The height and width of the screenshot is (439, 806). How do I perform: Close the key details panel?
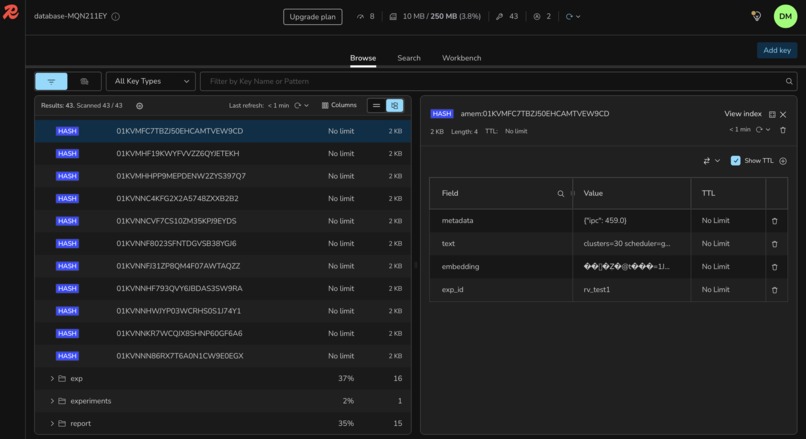pos(783,114)
